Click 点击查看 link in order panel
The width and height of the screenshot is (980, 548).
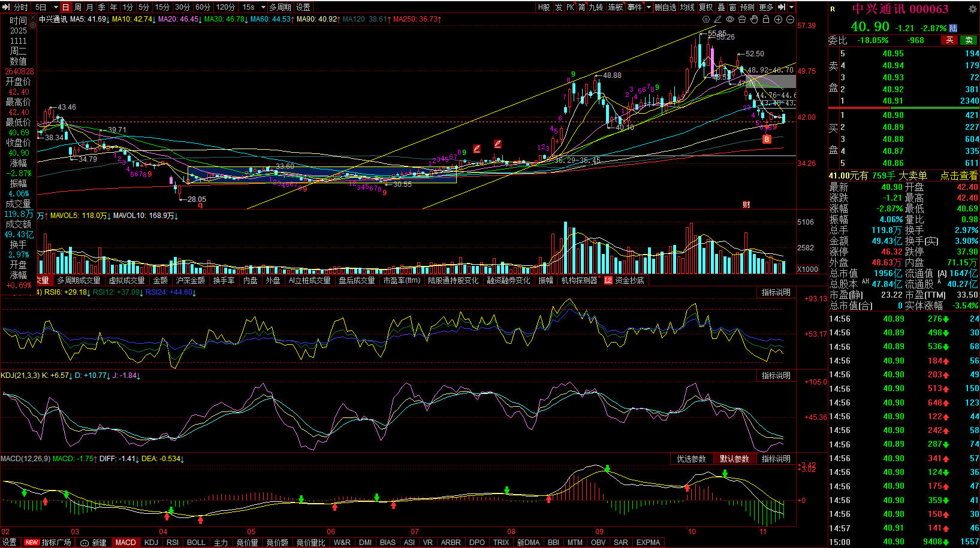tap(958, 175)
